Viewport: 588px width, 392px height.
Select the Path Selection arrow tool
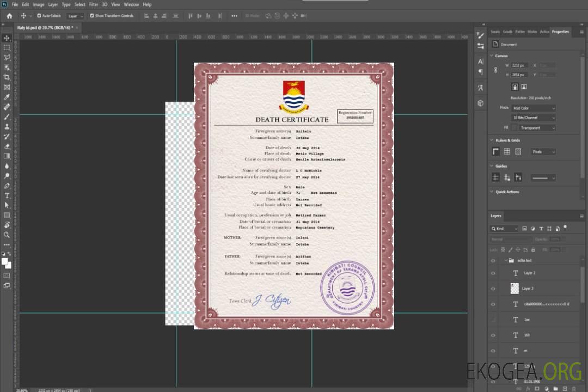click(7, 205)
